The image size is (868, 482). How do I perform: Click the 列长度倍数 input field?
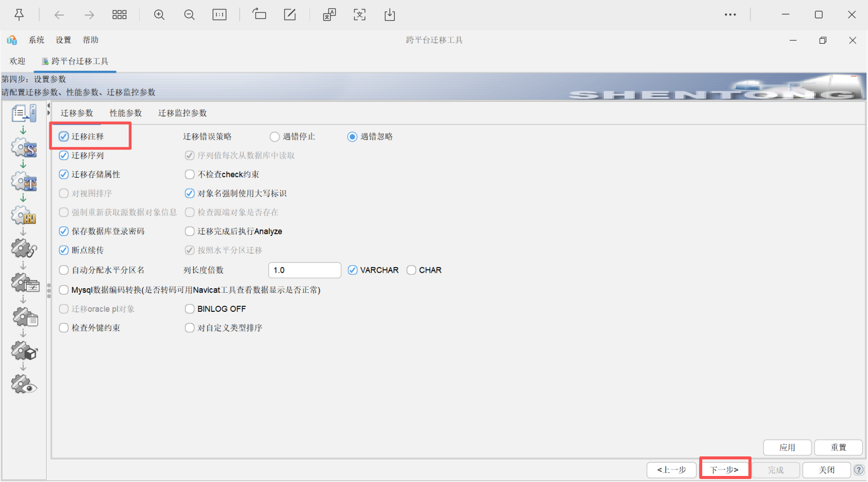click(x=304, y=270)
